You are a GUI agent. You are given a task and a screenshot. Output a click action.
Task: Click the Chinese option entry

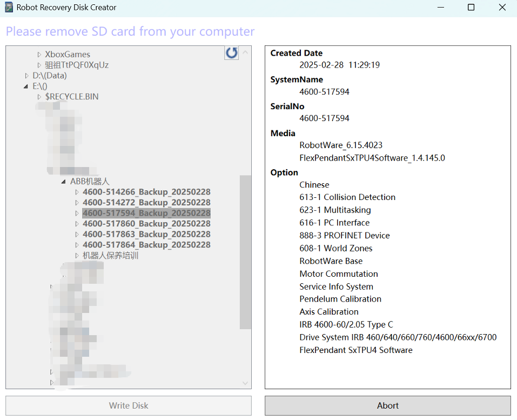[x=314, y=185]
